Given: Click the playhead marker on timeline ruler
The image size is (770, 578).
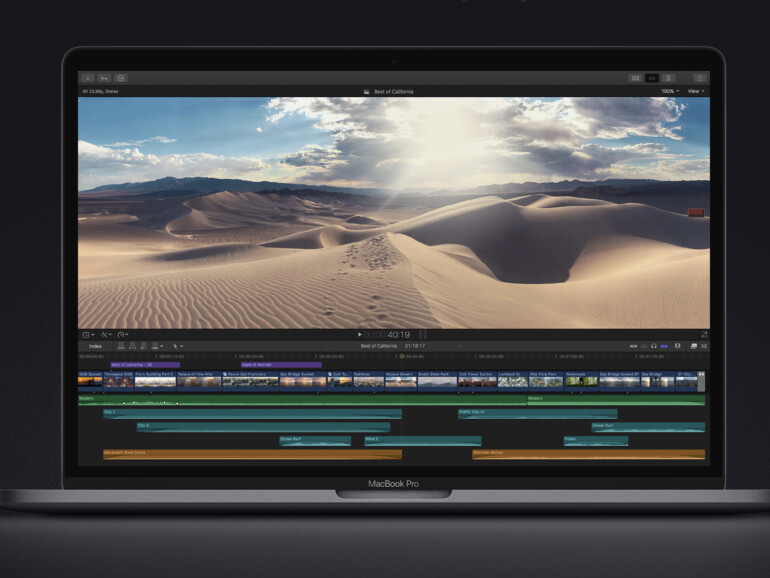Looking at the screenshot, I should click(402, 357).
